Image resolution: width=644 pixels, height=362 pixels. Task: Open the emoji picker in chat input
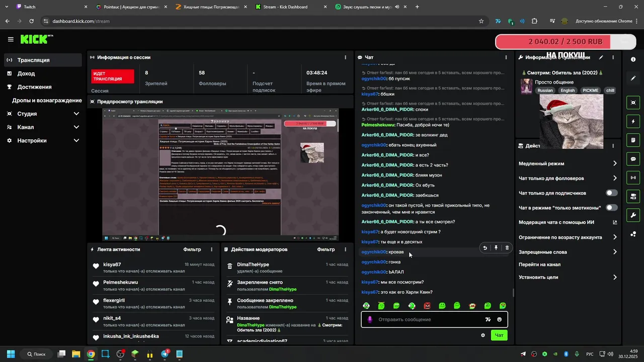pyautogui.click(x=499, y=320)
